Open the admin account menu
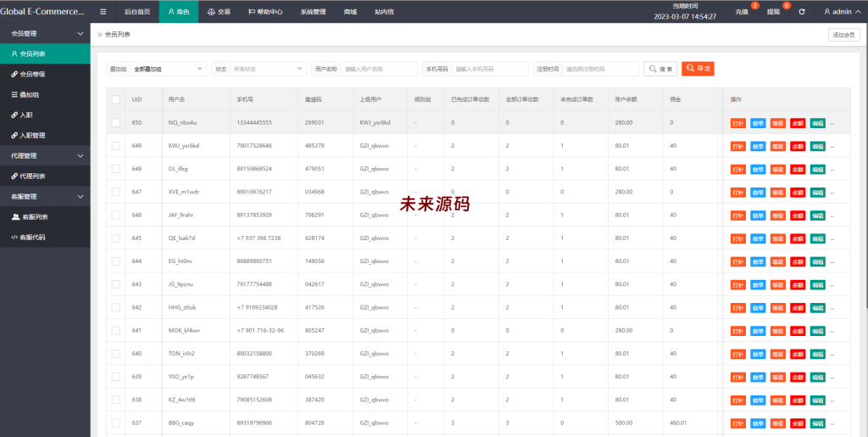Viewport: 868px width, 437px height. pyautogui.click(x=843, y=12)
